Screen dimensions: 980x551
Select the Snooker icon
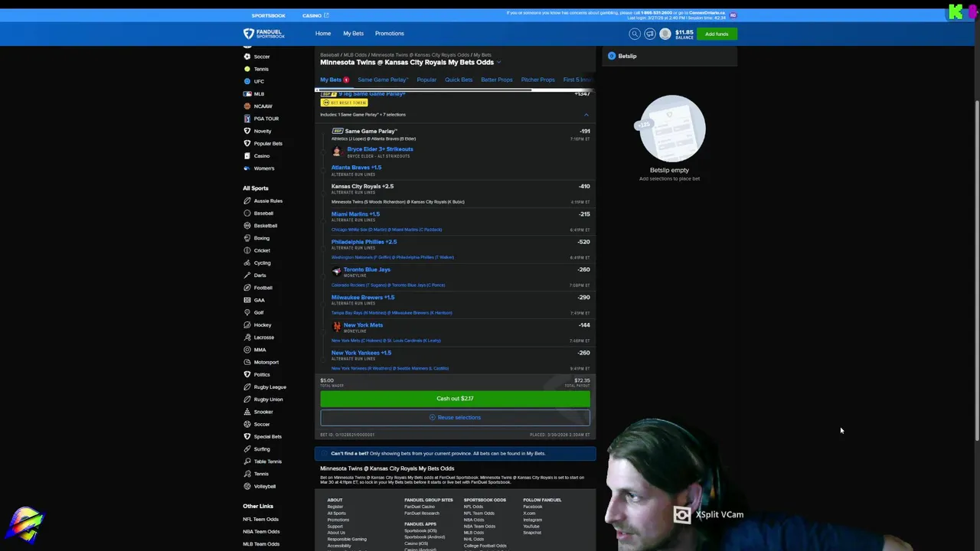pos(247,412)
